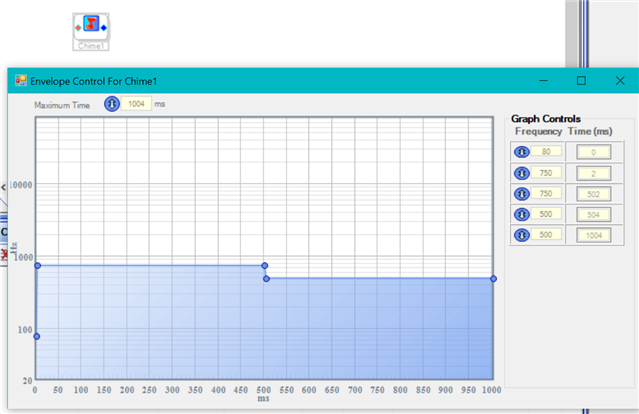Select the envelope point at 750 Hz start
Image resolution: width=639 pixels, height=414 pixels.
point(37,266)
